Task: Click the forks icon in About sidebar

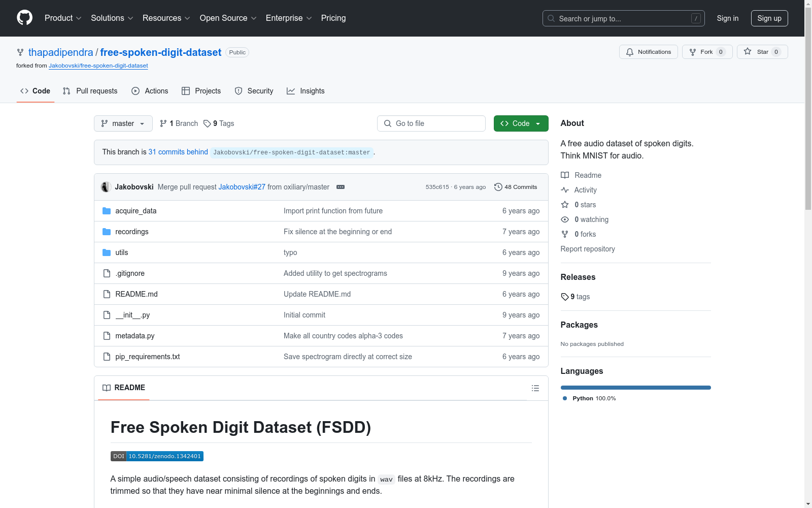Action: 565,234
